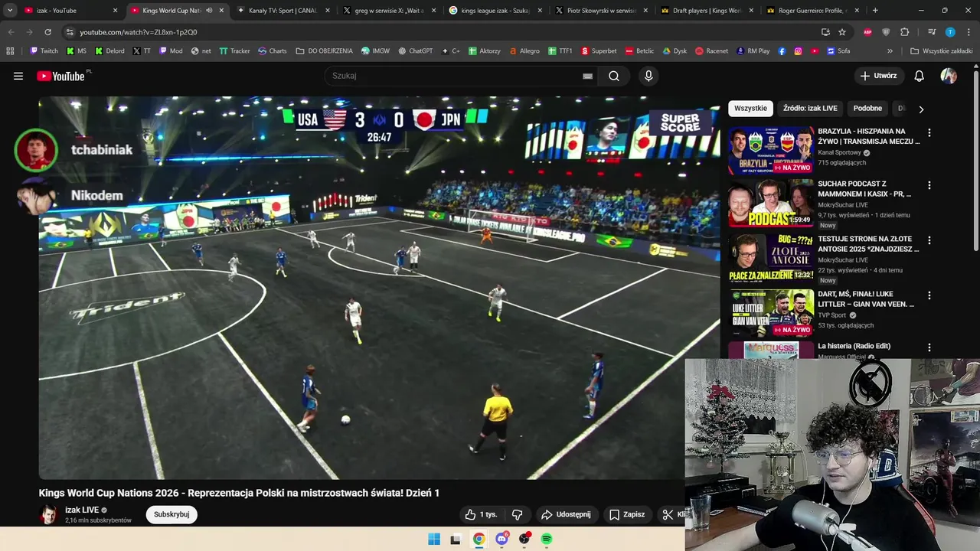Open options for TESTUJE STRONE video
This screenshot has height=551, width=980.
coord(929,241)
